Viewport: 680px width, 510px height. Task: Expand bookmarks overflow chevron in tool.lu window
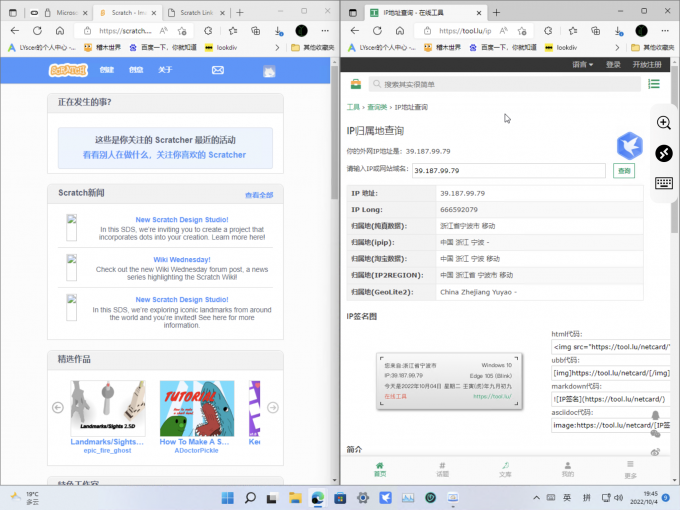pyautogui.click(x=617, y=47)
